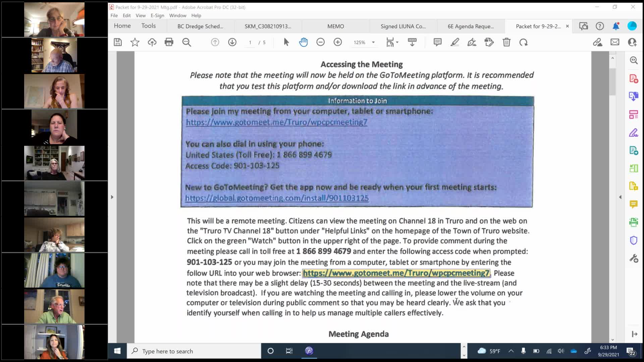Click the page number input field
This screenshot has width=644, height=362.
tap(250, 43)
